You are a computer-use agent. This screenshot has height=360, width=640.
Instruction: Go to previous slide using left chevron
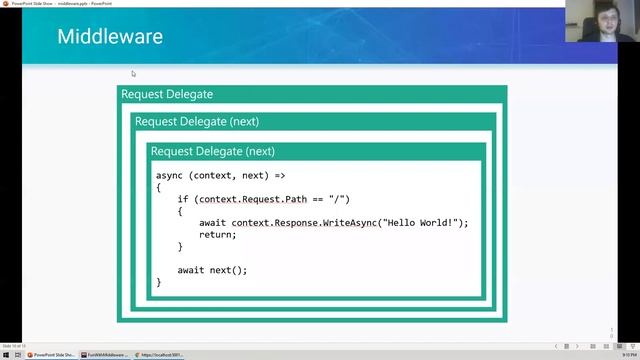tap(556, 346)
